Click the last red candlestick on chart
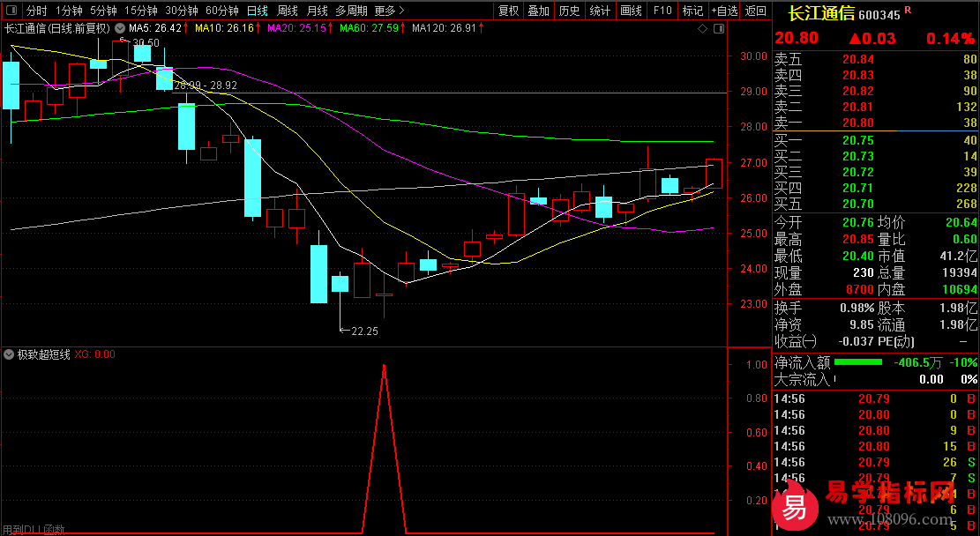Viewport: 980px width, 536px height. 714,174
